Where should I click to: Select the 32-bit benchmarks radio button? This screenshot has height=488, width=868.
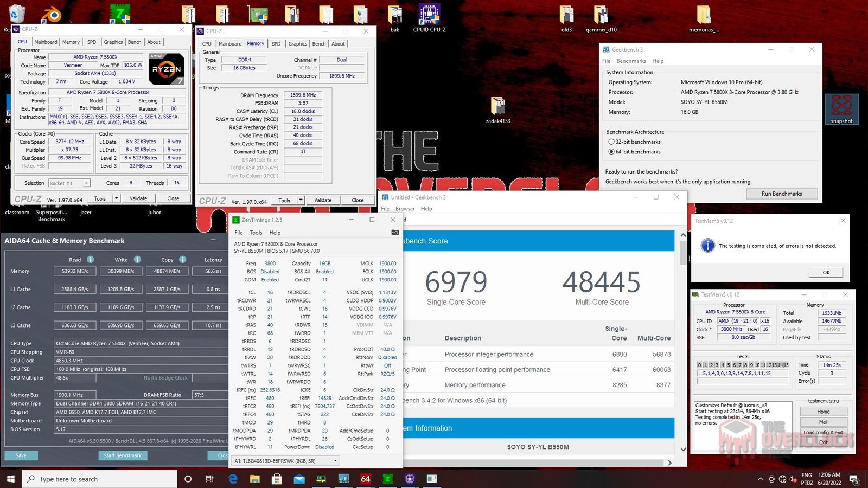[x=611, y=142]
